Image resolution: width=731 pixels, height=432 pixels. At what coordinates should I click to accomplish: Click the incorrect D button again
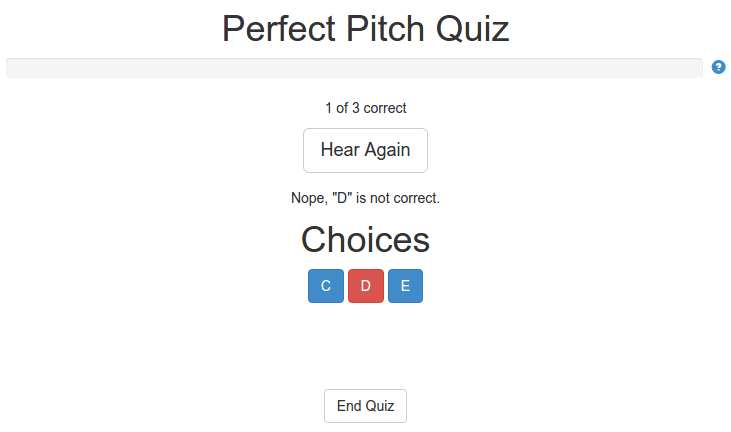366,286
